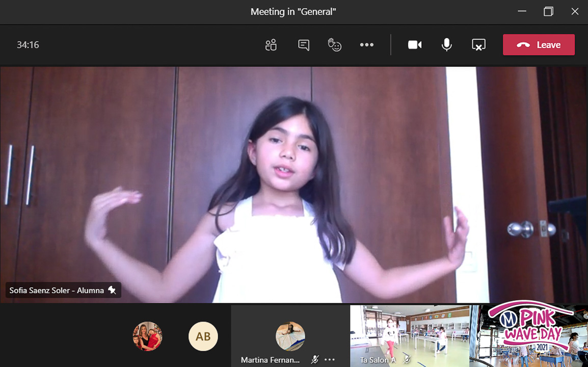Open the participants panel
Viewport: 588px width, 367px height.
tap(271, 45)
